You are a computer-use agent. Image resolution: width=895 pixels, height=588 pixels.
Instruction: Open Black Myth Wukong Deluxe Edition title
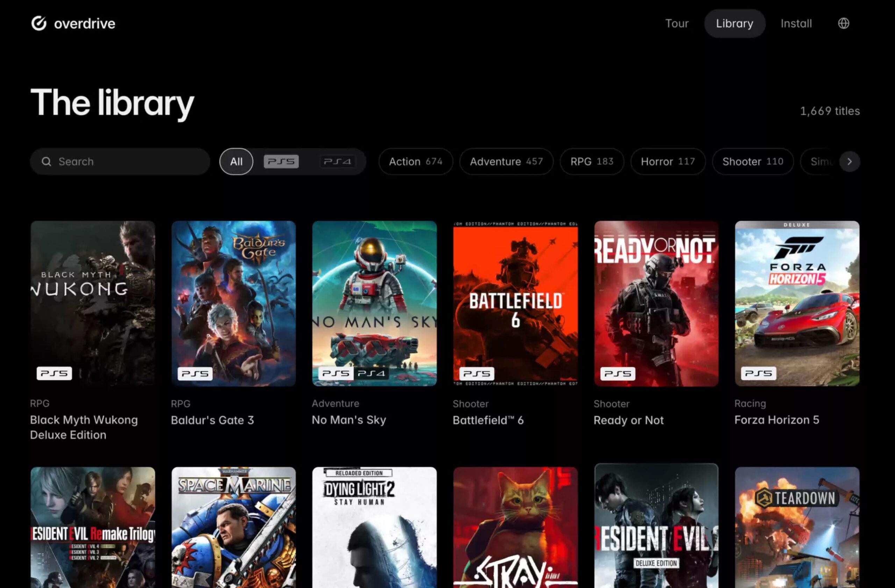coord(84,427)
